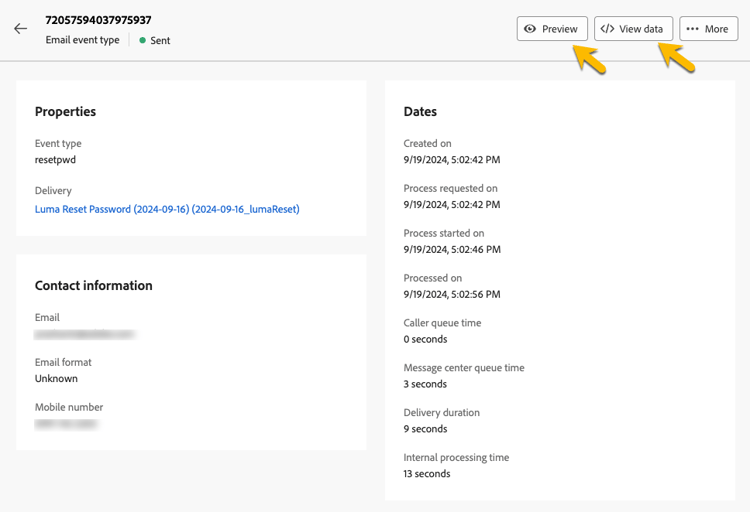Click the green Sent status dot

pyautogui.click(x=143, y=41)
